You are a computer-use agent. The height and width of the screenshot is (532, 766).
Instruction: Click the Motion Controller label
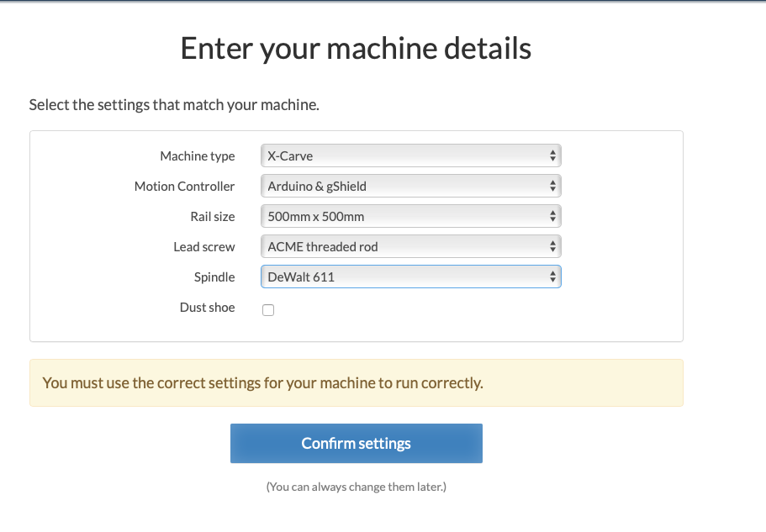[184, 187]
